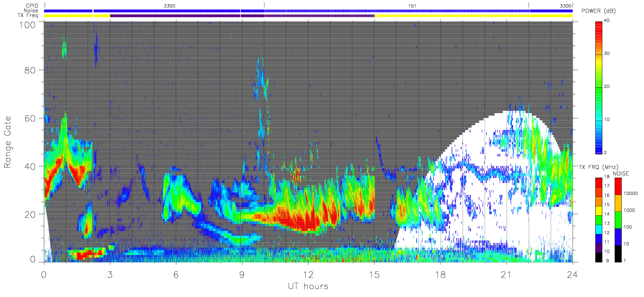Click the "UT hours" axis title
Viewport: 644px width, 297px height.
pyautogui.click(x=307, y=286)
